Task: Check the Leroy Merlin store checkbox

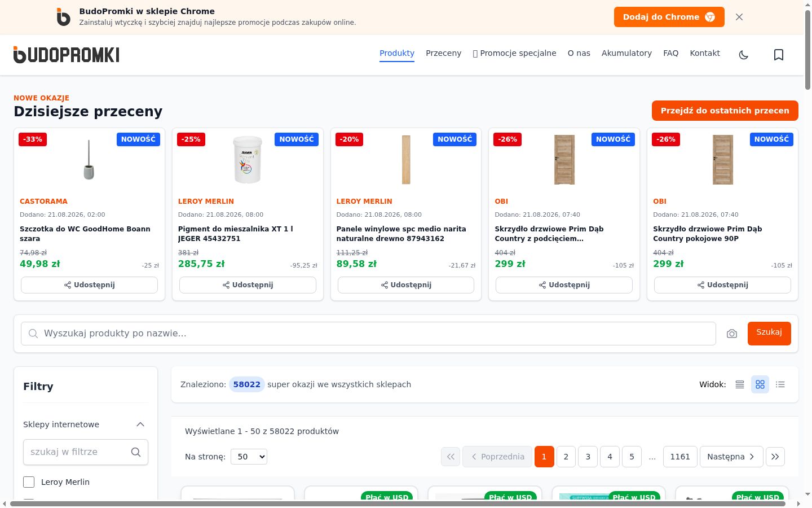Action: click(x=29, y=482)
